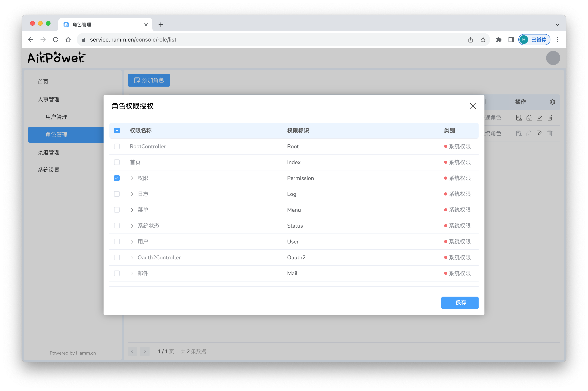Bookmark page with star icon
This screenshot has height=391, width=588.
[x=483, y=40]
